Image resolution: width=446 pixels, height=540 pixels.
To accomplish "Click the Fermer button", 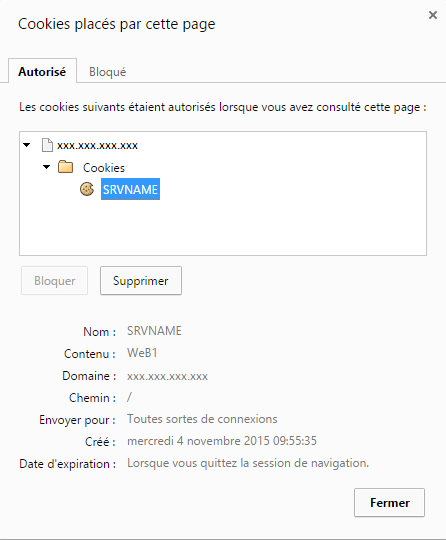I will (389, 502).
